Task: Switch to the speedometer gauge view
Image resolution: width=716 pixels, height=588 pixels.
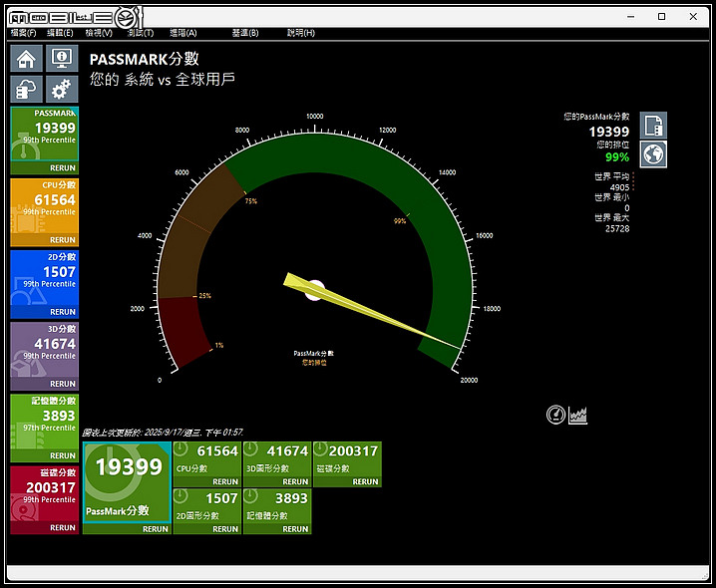Action: (555, 415)
